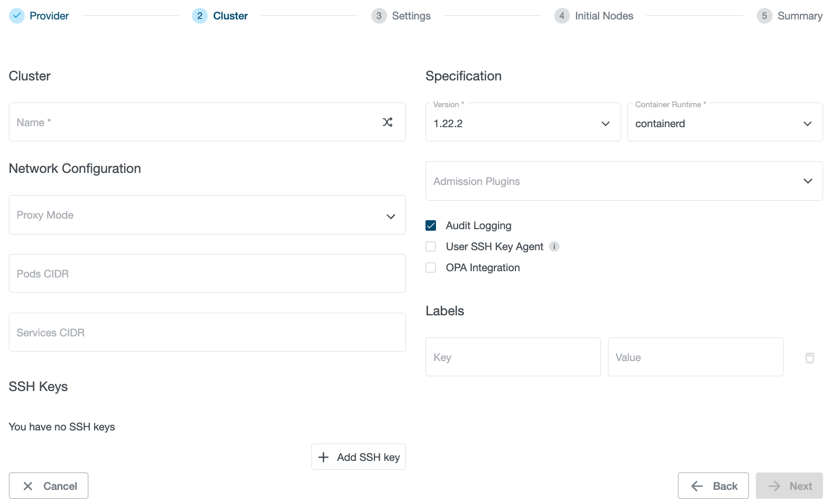Select the Initial Nodes step label
Viewport: 832px width, 504px height.
pyautogui.click(x=604, y=16)
